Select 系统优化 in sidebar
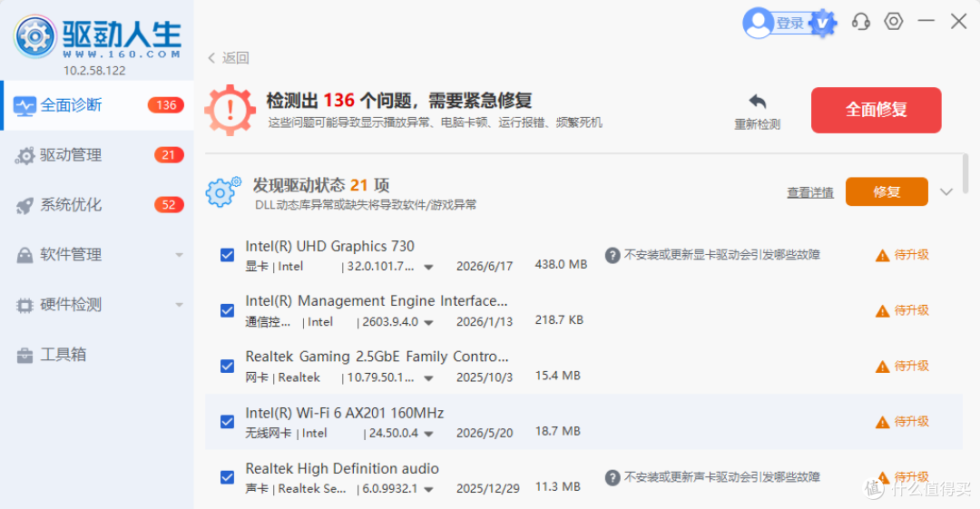Viewport: 980px width, 509px height. coord(97,205)
